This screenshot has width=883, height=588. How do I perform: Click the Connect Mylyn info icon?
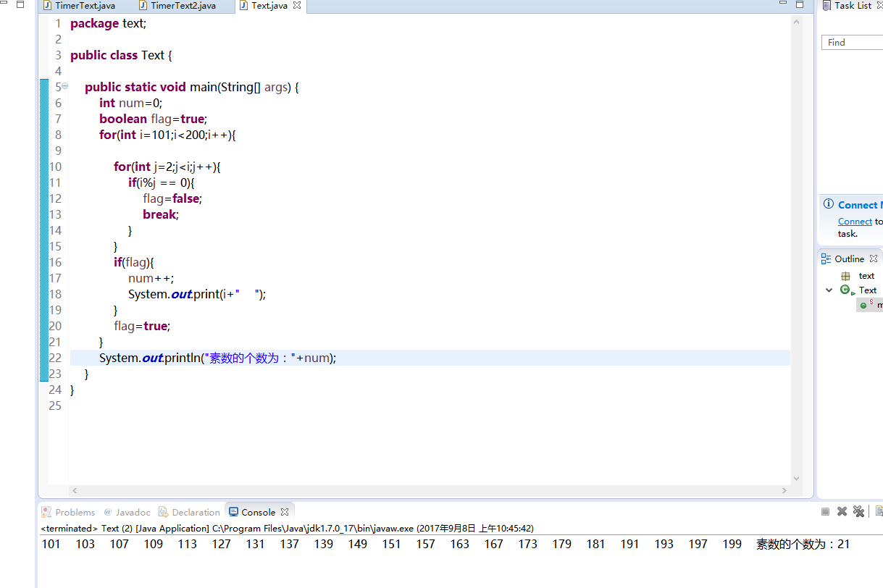click(829, 204)
